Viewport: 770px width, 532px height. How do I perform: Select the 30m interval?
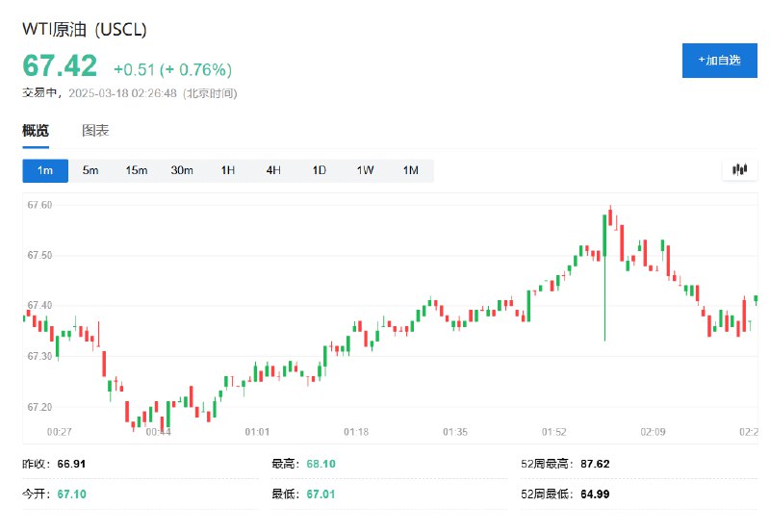coord(182,170)
